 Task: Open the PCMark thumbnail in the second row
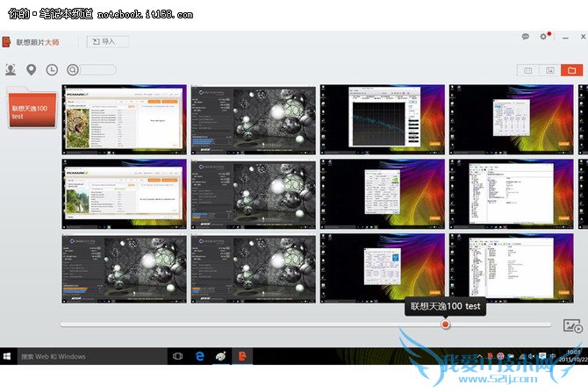click(x=124, y=194)
